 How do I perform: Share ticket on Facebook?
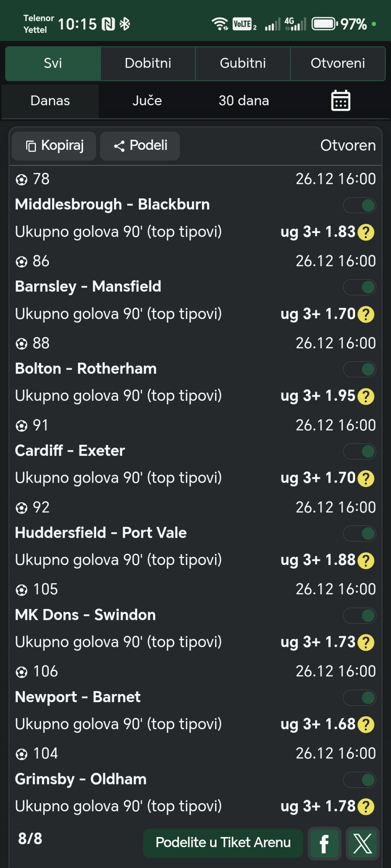coord(324,844)
